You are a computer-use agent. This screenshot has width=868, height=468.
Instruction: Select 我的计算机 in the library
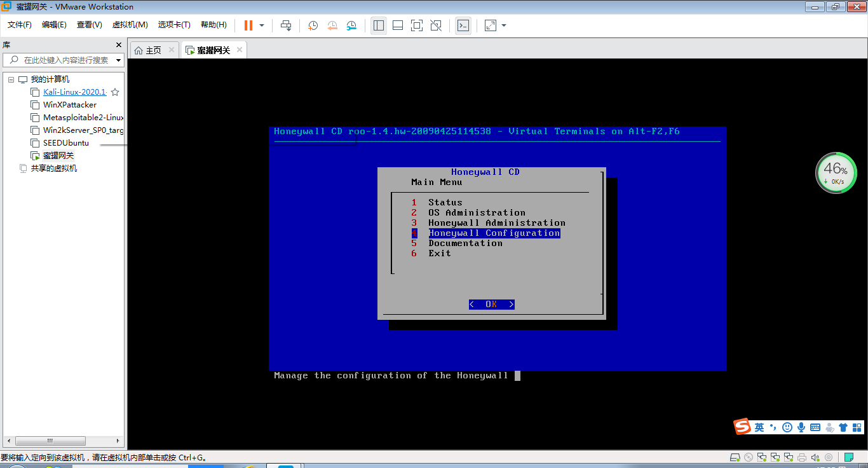(50, 79)
